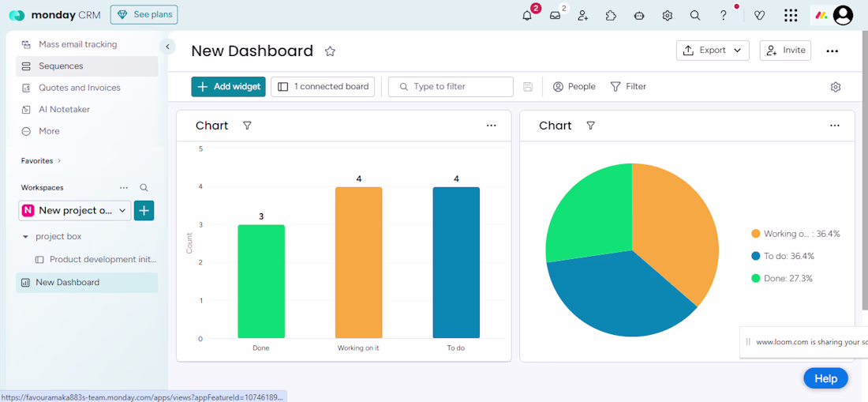Open the robot-face icon in top bar
Image resolution: width=868 pixels, height=402 pixels.
pos(639,16)
